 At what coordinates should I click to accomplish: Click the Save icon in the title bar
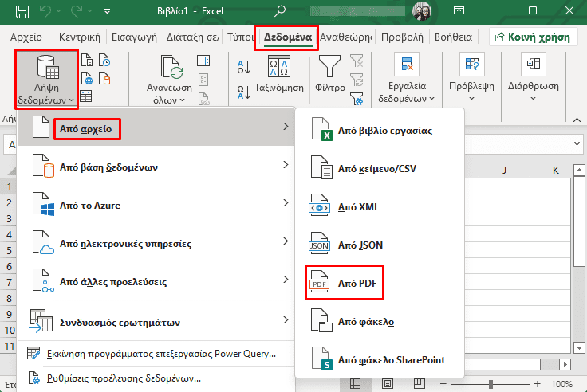(x=22, y=11)
